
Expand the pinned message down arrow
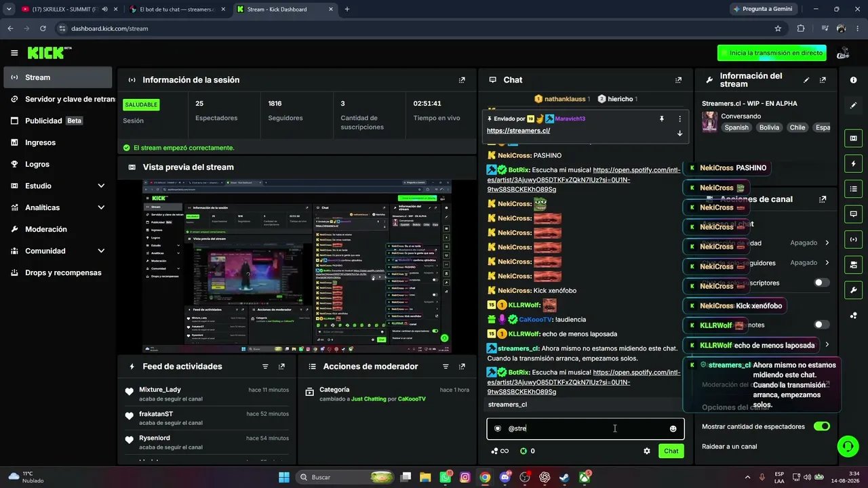tap(679, 133)
